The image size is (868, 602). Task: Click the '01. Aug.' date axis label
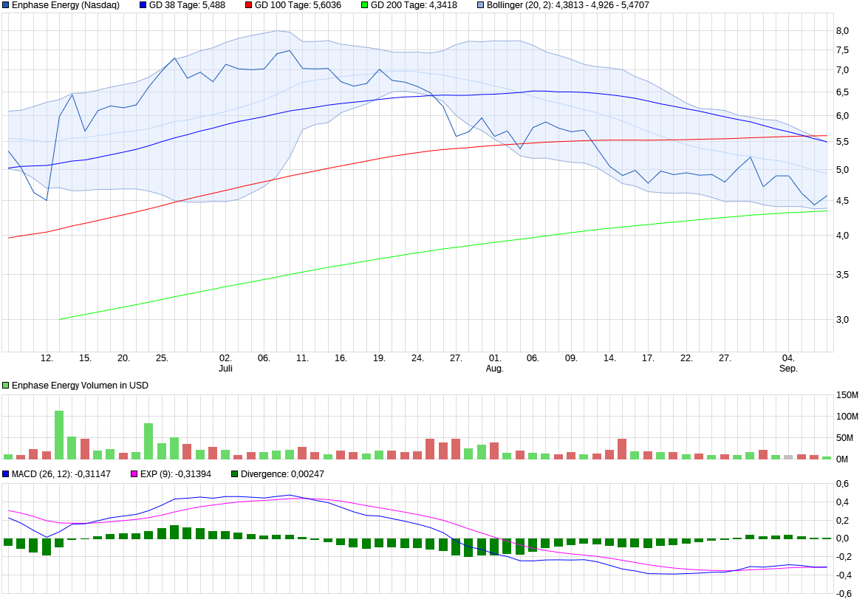point(495,363)
